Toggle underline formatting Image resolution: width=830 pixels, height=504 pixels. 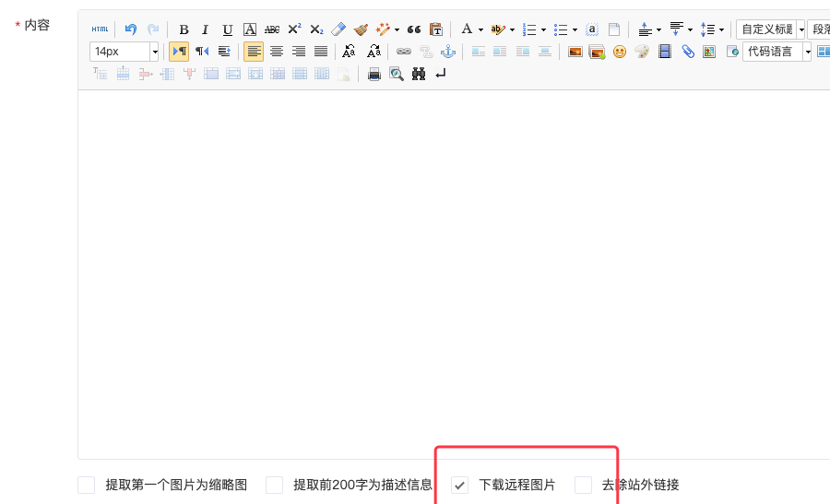click(x=228, y=29)
